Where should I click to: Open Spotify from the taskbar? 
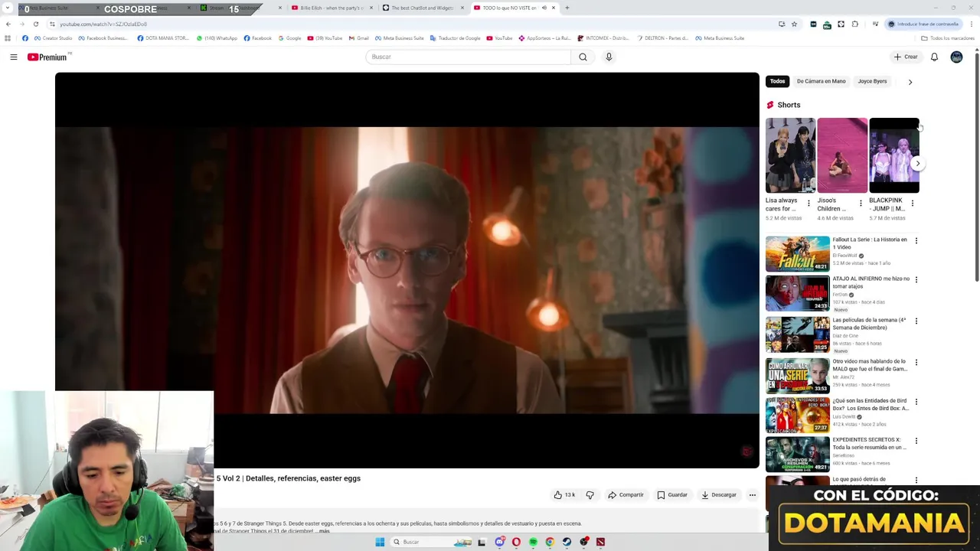point(533,542)
